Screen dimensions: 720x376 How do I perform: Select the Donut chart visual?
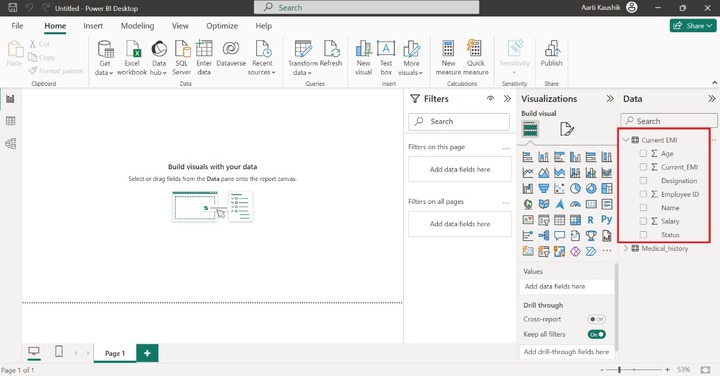click(x=591, y=189)
